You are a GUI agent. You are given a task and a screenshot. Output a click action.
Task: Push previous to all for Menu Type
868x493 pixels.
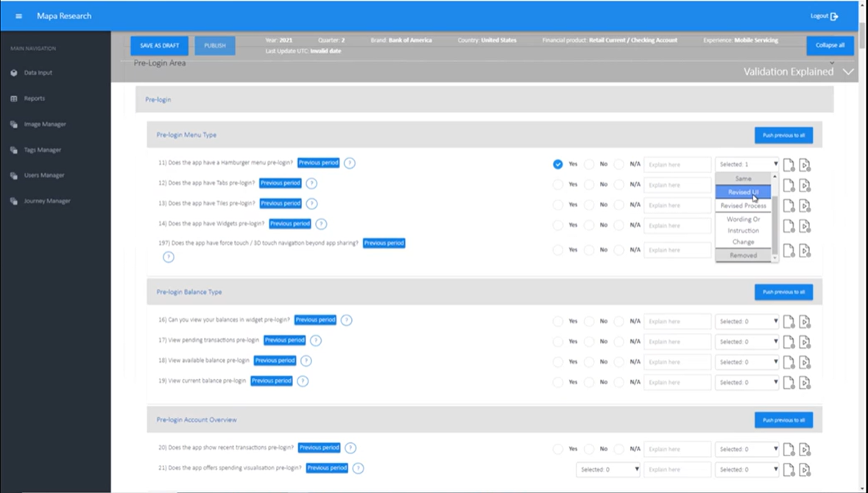coord(783,135)
